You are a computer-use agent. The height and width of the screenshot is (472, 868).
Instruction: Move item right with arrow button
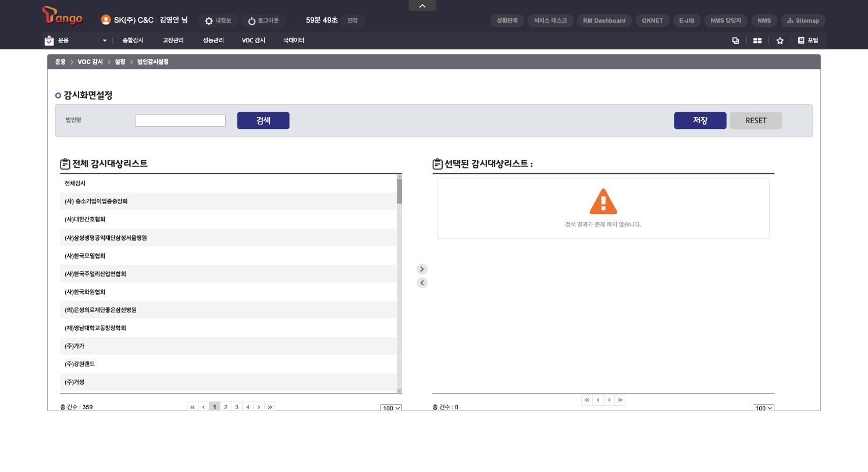coord(422,269)
